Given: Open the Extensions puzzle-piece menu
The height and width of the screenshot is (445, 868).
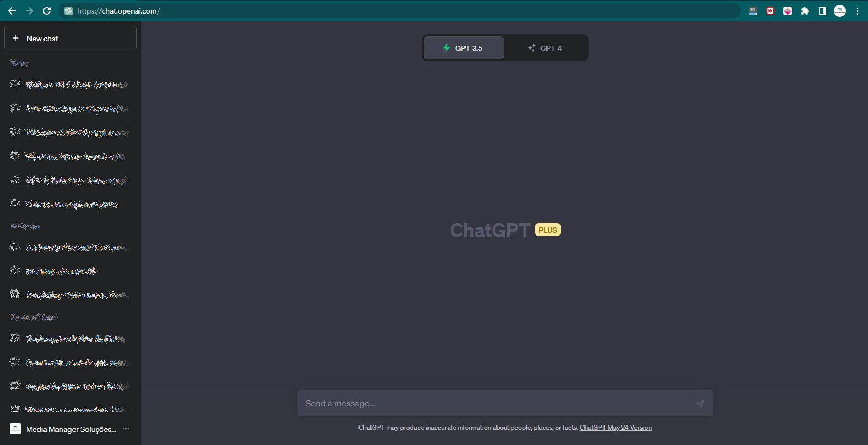Looking at the screenshot, I should click(805, 11).
